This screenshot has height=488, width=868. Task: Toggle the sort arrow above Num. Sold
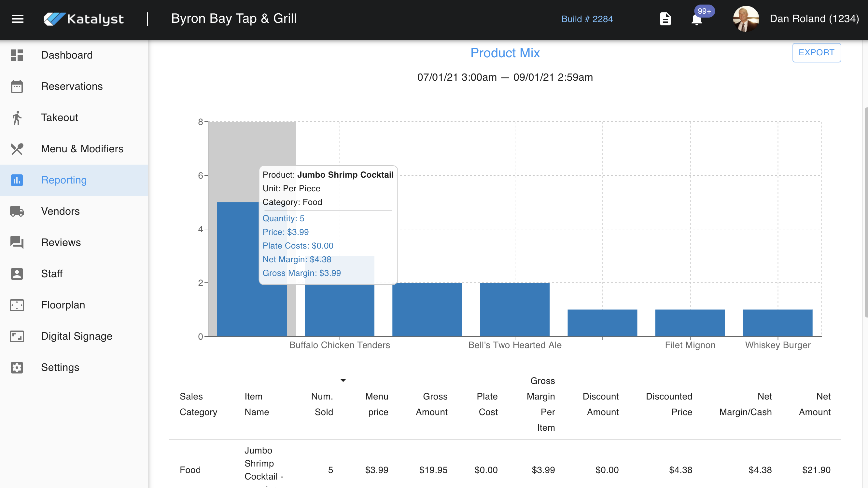(343, 380)
